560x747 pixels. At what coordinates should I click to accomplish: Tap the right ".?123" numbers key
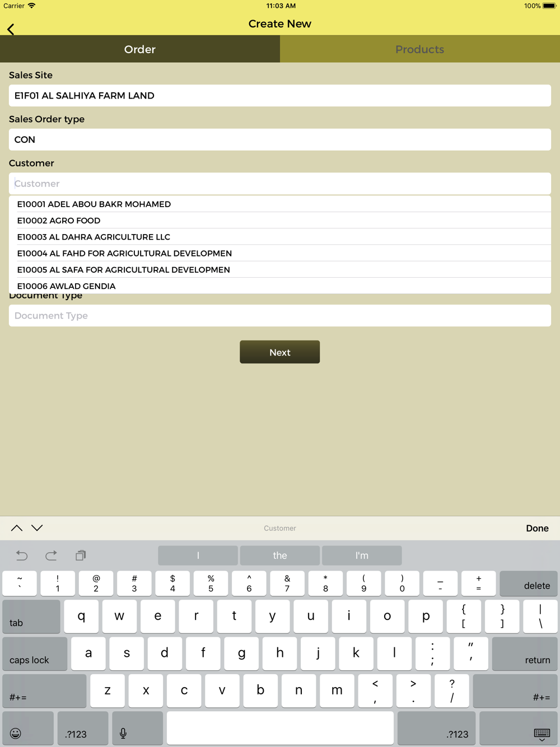436,729
